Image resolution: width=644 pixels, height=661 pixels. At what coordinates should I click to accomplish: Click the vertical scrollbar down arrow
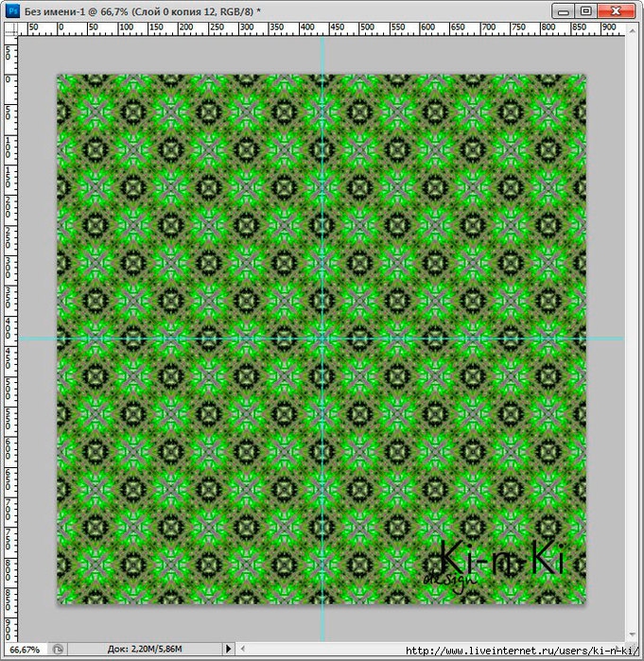point(632,635)
